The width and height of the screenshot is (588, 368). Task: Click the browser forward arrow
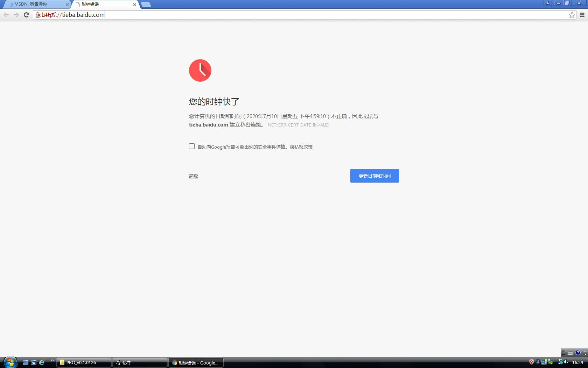[16, 15]
